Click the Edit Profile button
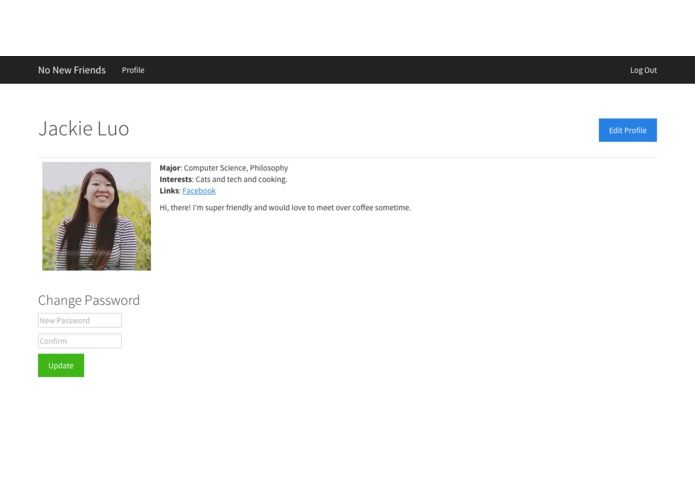The height and width of the screenshot is (494, 695). coord(628,130)
